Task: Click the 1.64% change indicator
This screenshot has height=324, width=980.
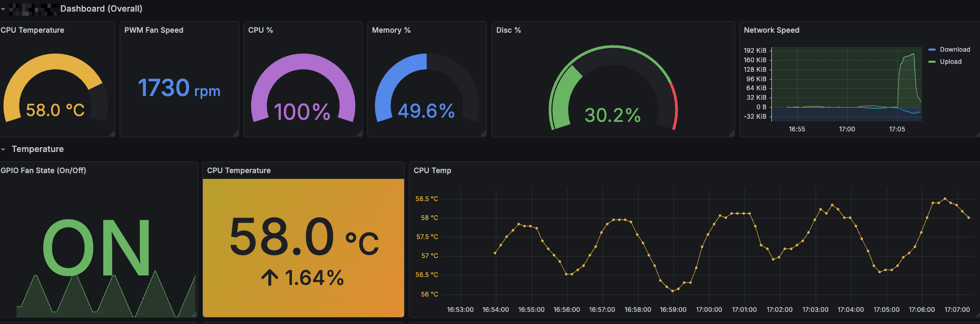Action: (303, 278)
